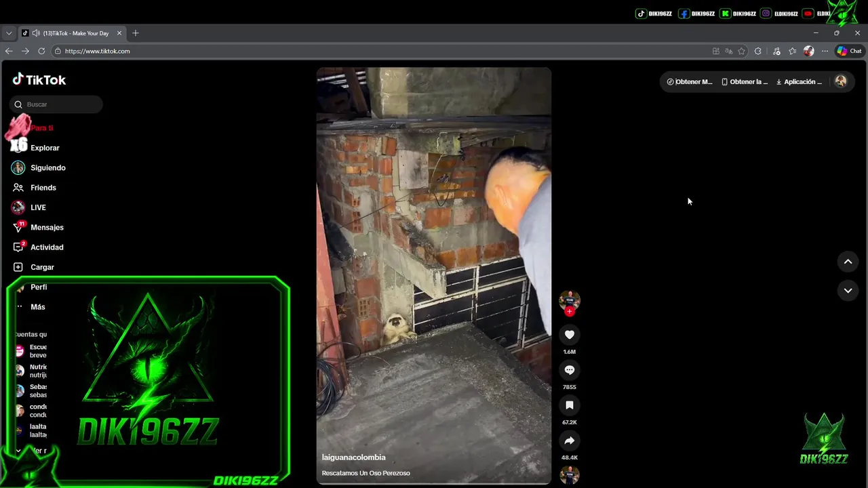Open Copilot Chat button
Image resolution: width=868 pixels, height=488 pixels.
tap(849, 51)
